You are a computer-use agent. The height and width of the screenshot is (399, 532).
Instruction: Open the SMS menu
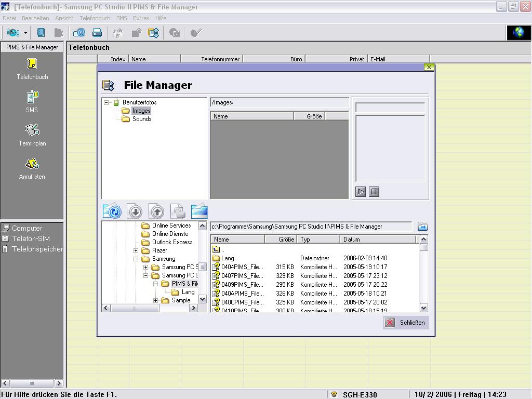[122, 18]
